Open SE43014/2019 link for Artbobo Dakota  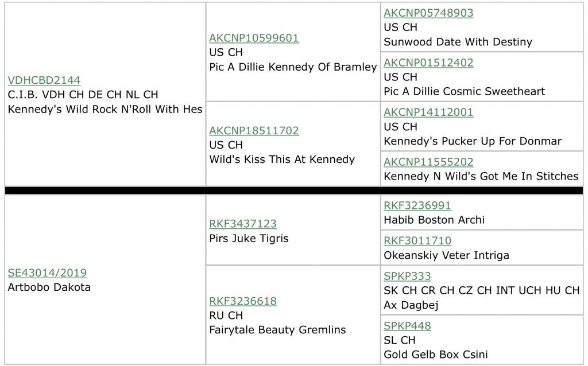click(x=47, y=272)
